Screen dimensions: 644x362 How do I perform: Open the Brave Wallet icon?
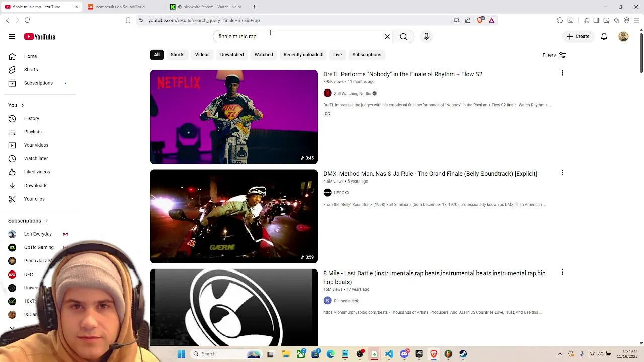606,20
